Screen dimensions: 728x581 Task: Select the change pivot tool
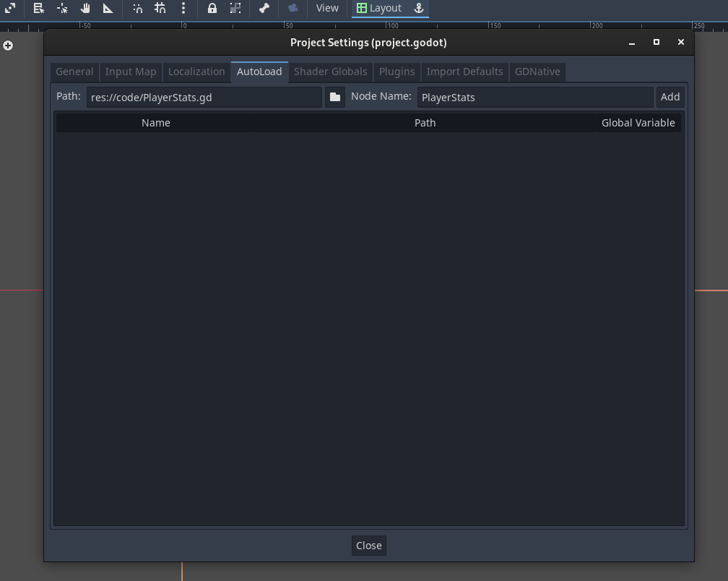(62, 8)
